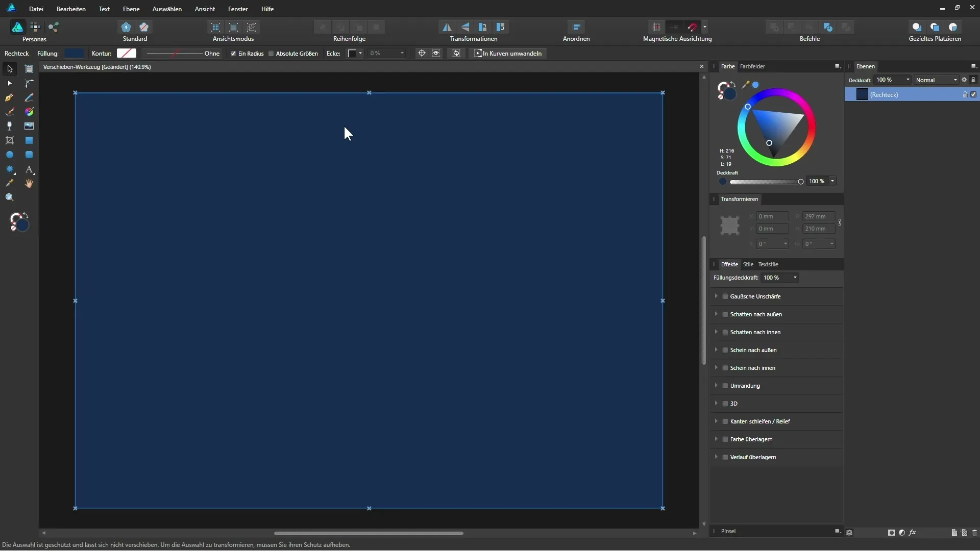Select the Vector Brush tool
The height and width of the screenshot is (551, 980).
(x=10, y=112)
